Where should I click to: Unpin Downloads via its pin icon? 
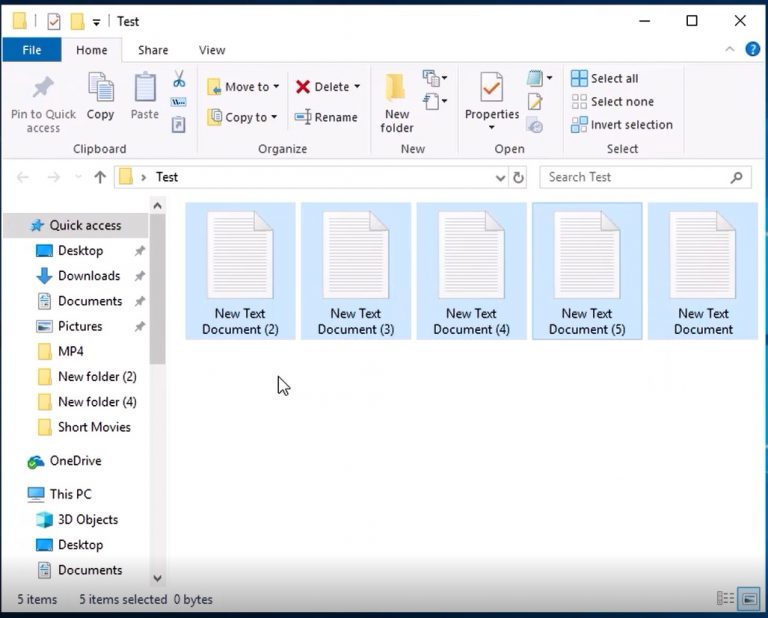[140, 276]
